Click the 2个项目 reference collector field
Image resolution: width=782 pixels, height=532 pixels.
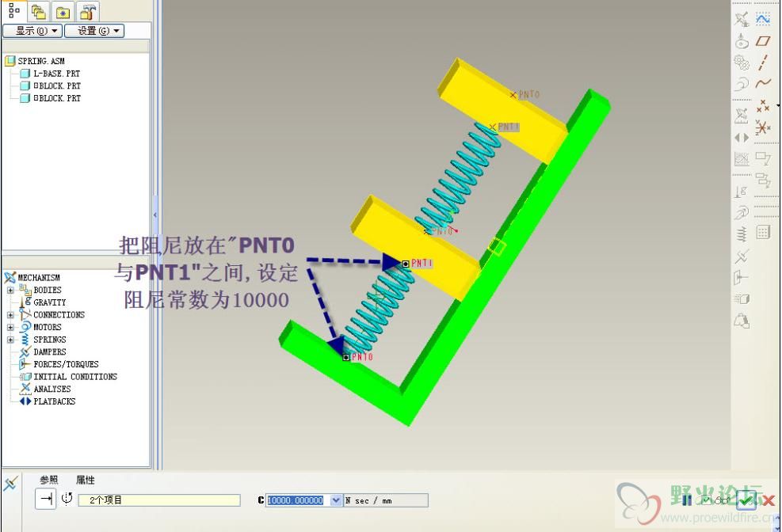tap(159, 500)
